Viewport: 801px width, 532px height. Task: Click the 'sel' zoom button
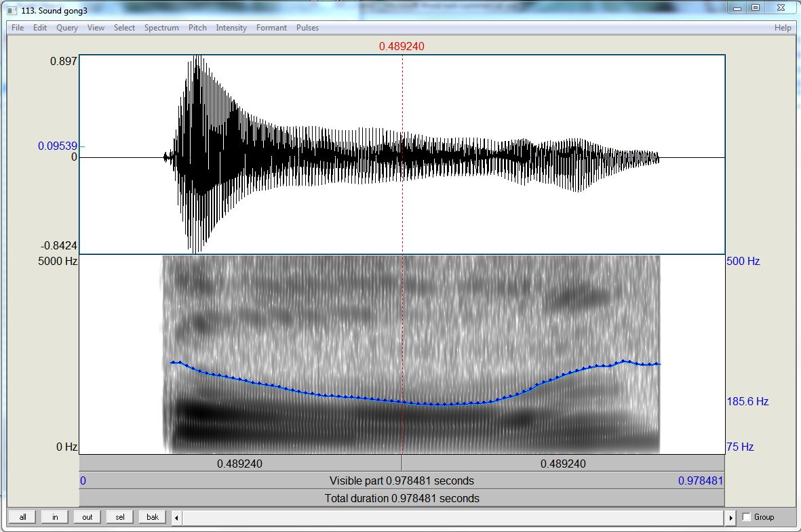119,516
